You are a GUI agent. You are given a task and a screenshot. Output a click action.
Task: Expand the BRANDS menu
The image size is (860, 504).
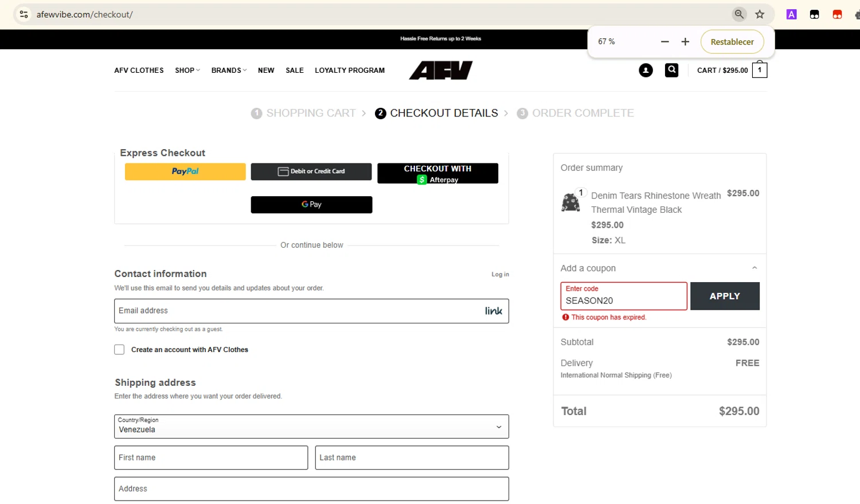coord(229,71)
